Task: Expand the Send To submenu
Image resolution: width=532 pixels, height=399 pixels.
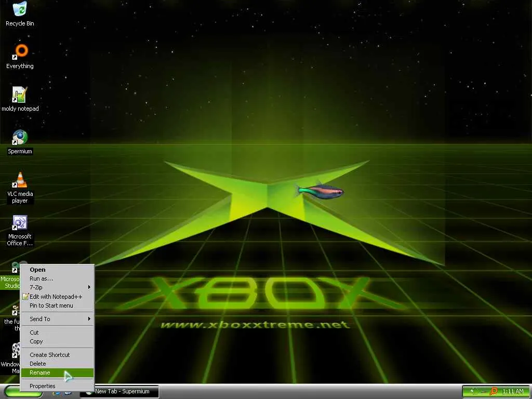Action: (57, 319)
